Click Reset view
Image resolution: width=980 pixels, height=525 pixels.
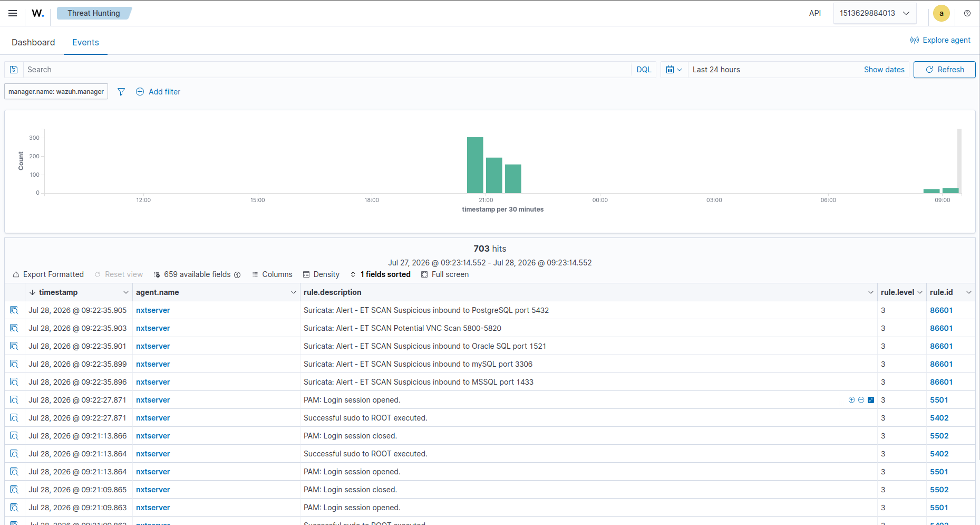[x=119, y=274]
